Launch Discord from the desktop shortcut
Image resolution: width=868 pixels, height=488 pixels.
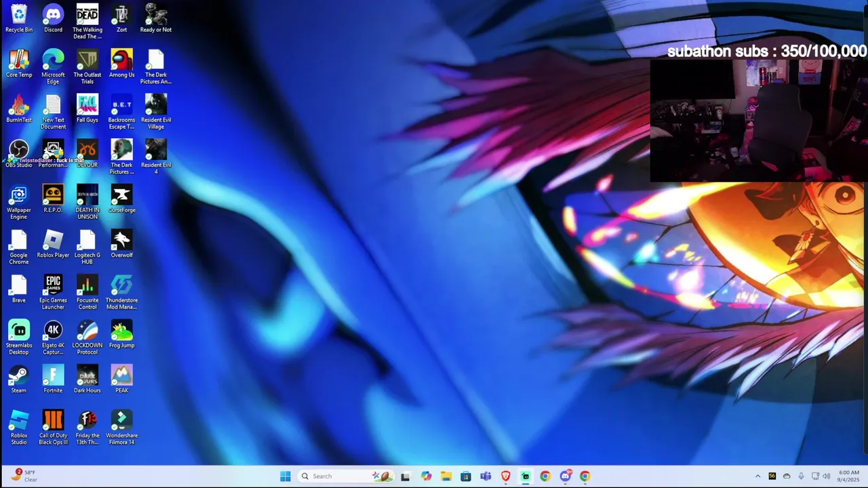click(53, 18)
